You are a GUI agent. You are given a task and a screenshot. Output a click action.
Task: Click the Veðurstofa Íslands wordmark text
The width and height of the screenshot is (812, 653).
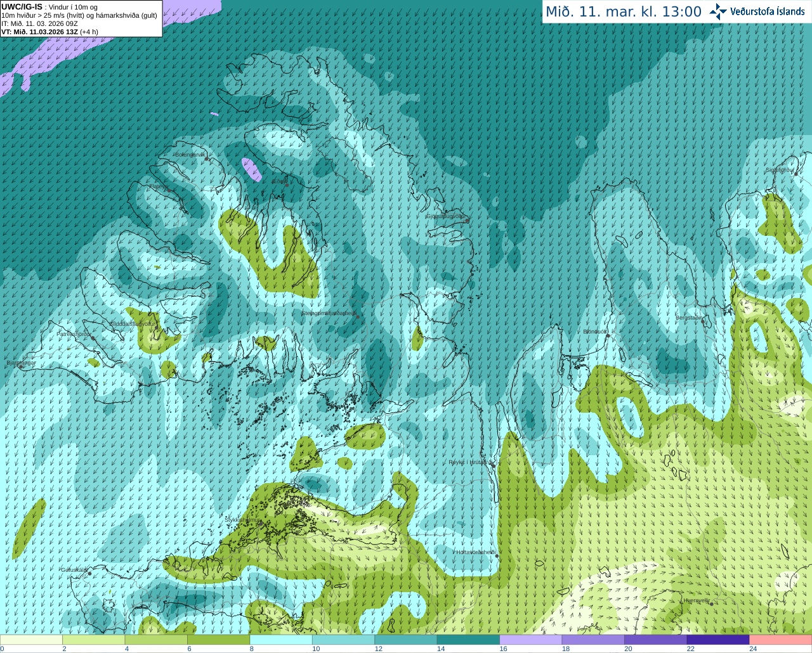tap(768, 11)
